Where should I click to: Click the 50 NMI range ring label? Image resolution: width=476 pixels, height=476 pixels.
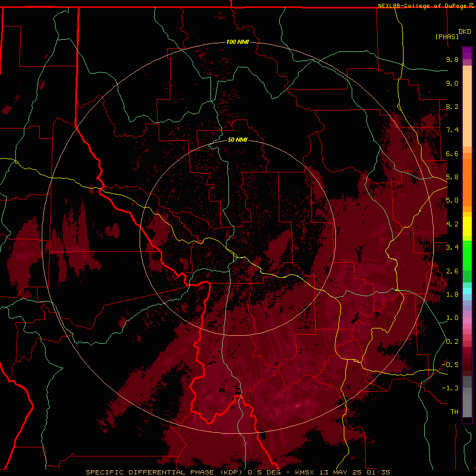coord(237,140)
